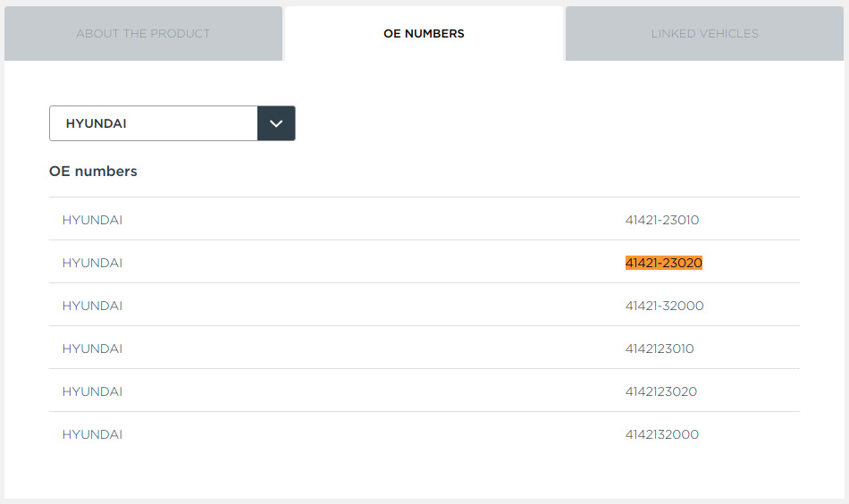Click the "OE numbers" section heading
Viewport: 849px width, 504px height.
tap(93, 171)
